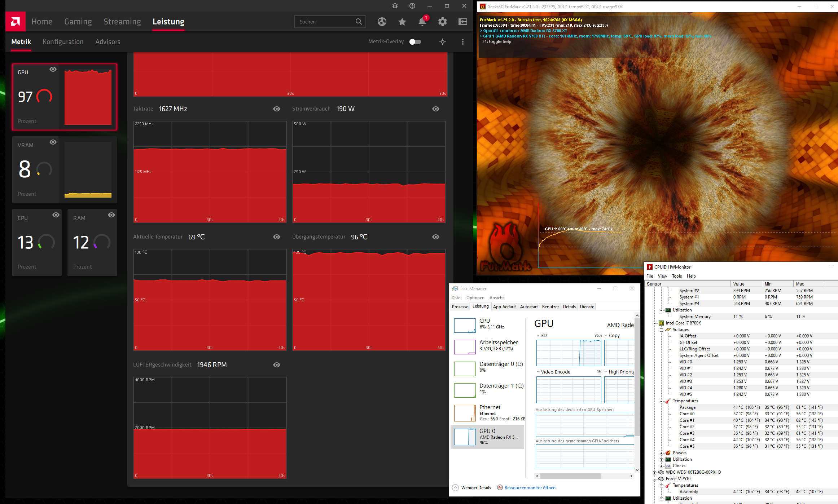Hide LÜFTERgeschwindigkeit graph with eye icon
This screenshot has width=838, height=504.
click(x=277, y=365)
